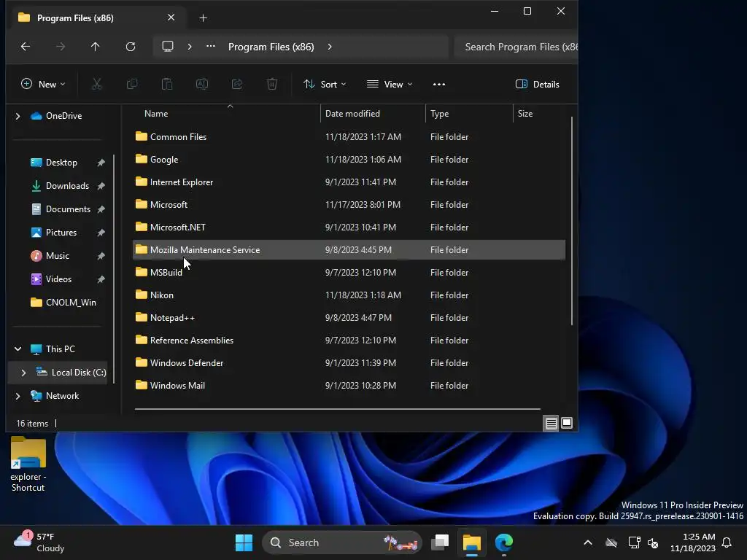This screenshot has width=747, height=560.
Task: Toggle the Details pane
Action: point(538,85)
